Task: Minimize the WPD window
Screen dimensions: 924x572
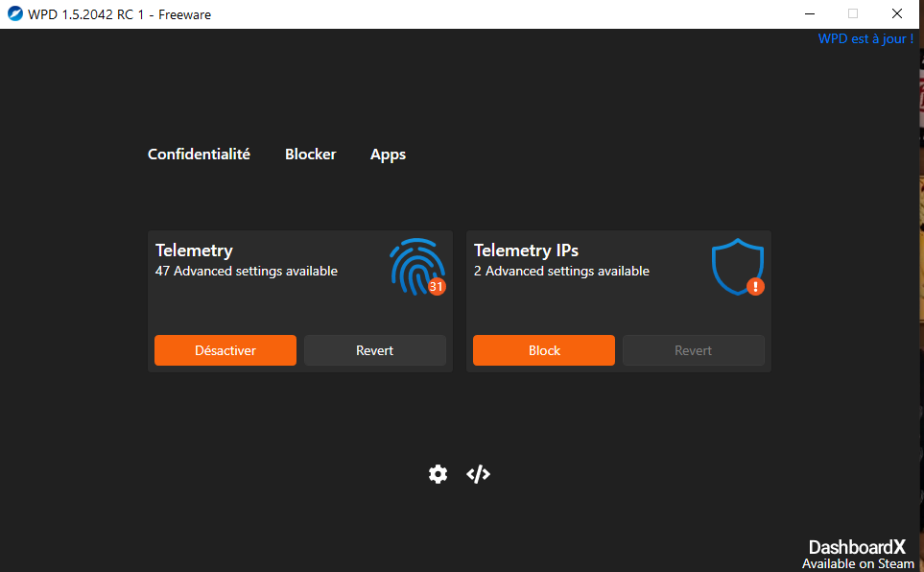Action: [x=809, y=14]
